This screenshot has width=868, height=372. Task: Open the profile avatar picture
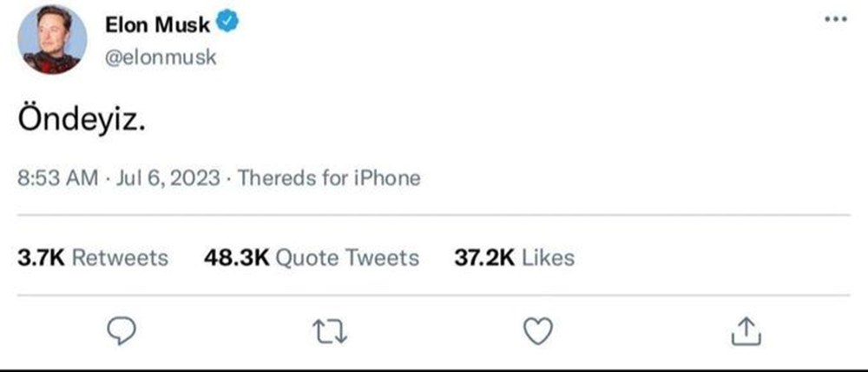tap(52, 40)
